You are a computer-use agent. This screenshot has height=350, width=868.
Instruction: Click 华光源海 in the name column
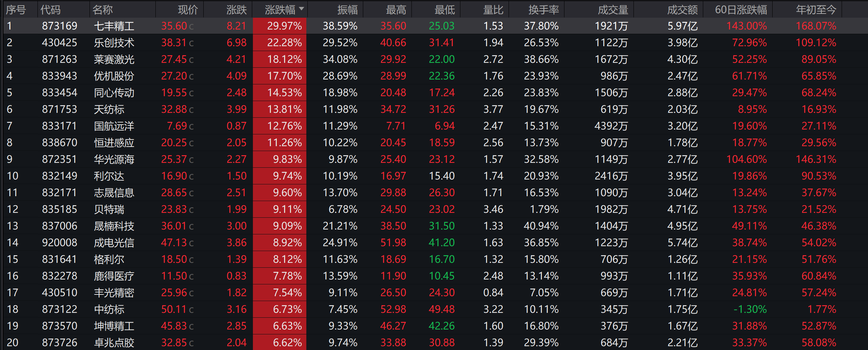tap(114, 159)
